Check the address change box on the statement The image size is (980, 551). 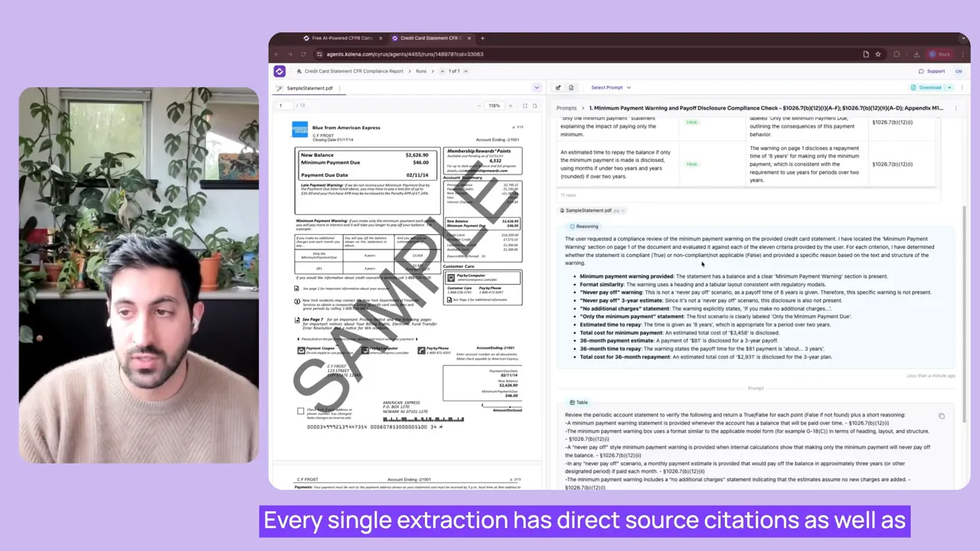click(301, 410)
